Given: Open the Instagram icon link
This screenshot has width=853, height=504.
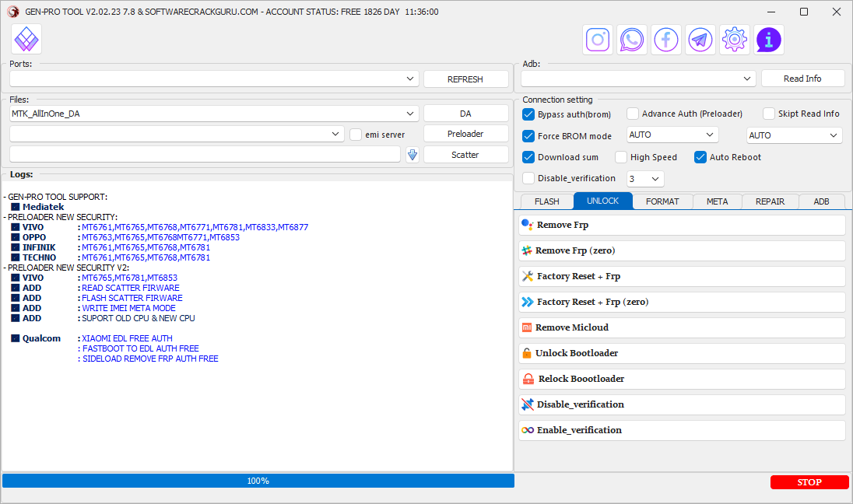Looking at the screenshot, I should (x=598, y=39).
